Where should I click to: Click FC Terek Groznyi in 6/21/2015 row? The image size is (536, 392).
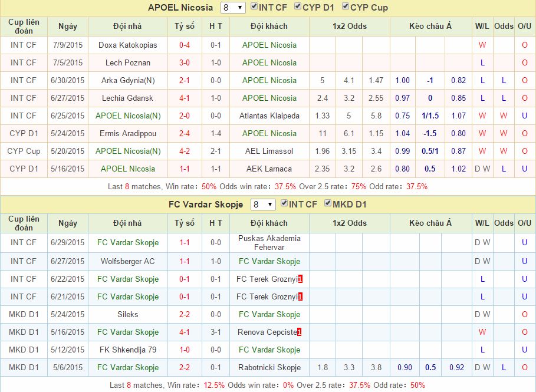point(267,297)
